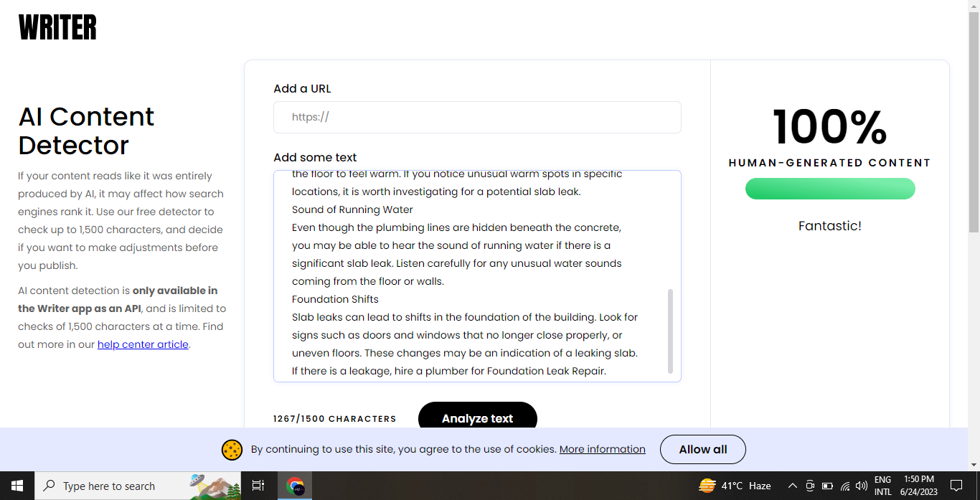The image size is (980, 500).
Task: Click the green human-generated score bar
Action: [x=830, y=189]
